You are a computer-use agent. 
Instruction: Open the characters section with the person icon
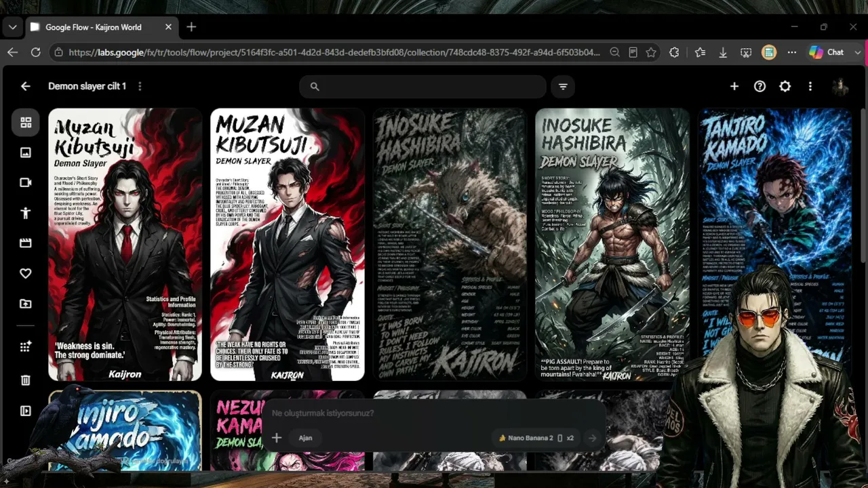point(26,213)
